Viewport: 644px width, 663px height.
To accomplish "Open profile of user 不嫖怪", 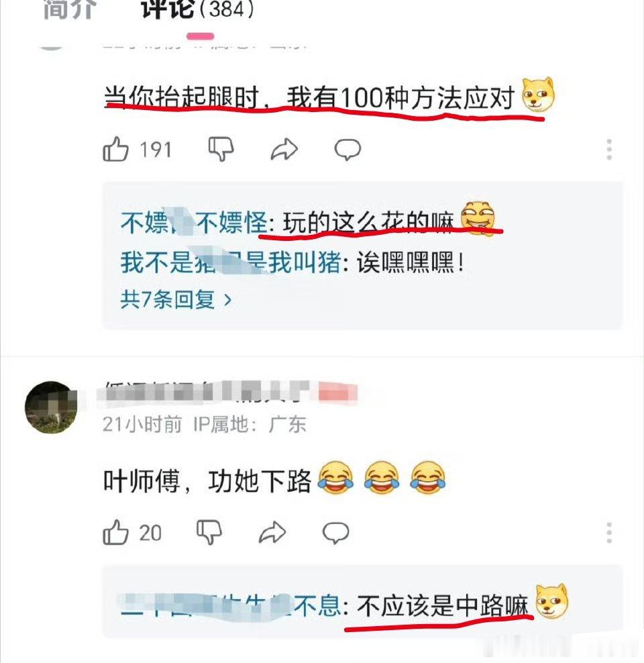I will coord(195,222).
